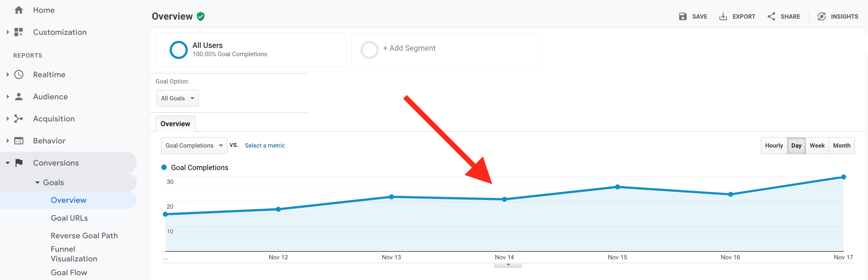Click the Conversions sidebar label
The width and height of the screenshot is (868, 280).
tap(56, 163)
